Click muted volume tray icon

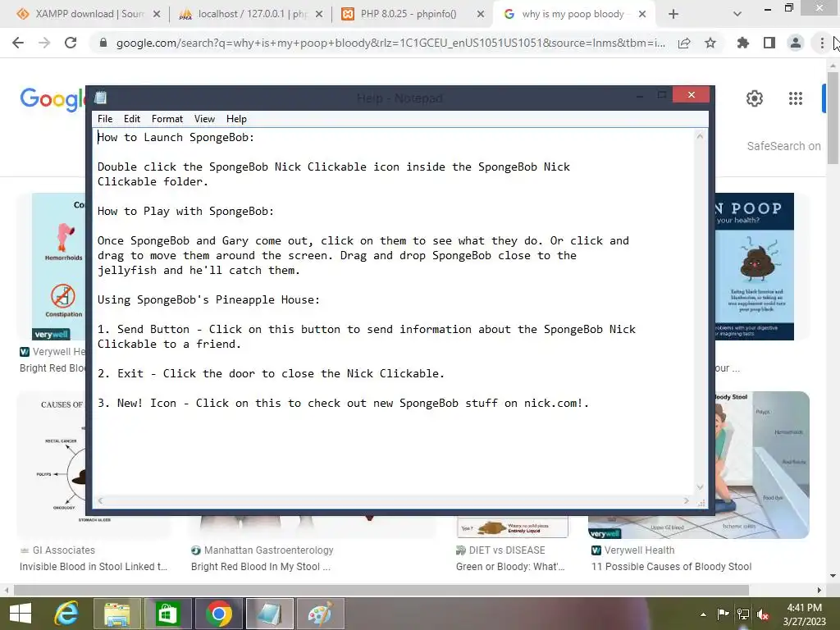[763, 614]
